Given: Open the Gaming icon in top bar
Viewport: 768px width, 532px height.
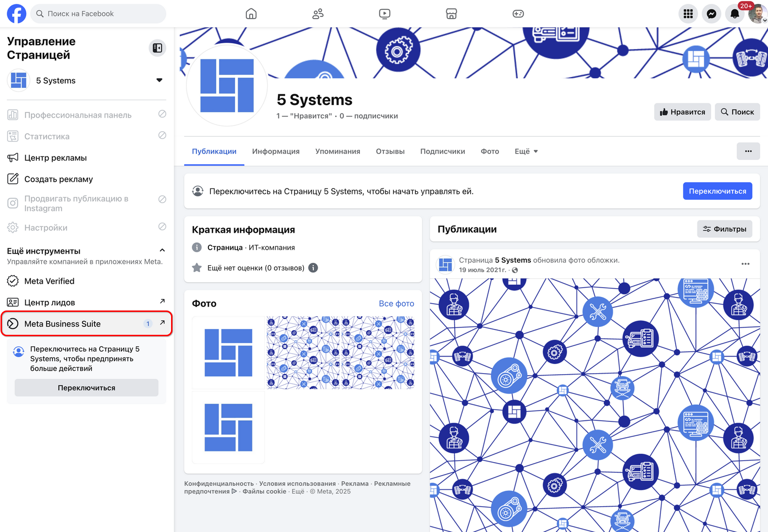Looking at the screenshot, I should point(518,14).
